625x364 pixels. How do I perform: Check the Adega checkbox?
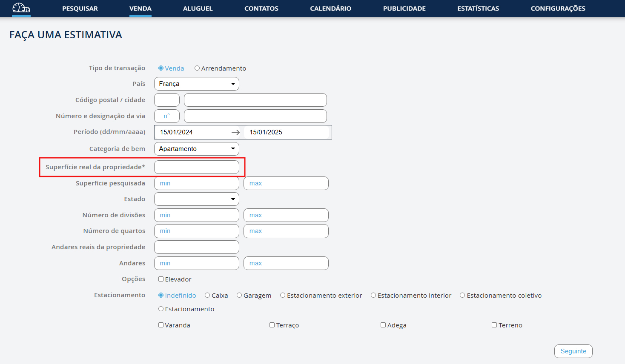click(383, 325)
